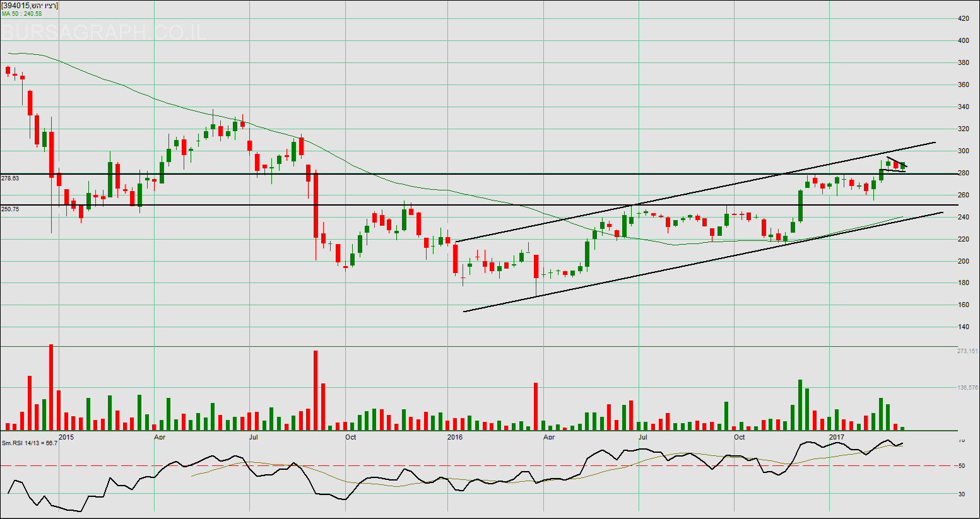Click the 30 level on the RSI axis
The width and height of the screenshot is (980, 519).
[x=961, y=494]
